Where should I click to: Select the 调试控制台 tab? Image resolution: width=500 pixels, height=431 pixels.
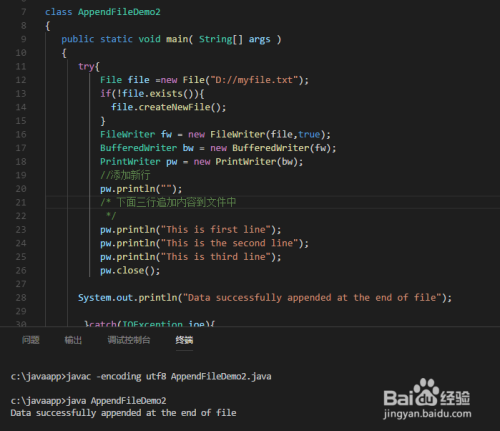(x=129, y=340)
